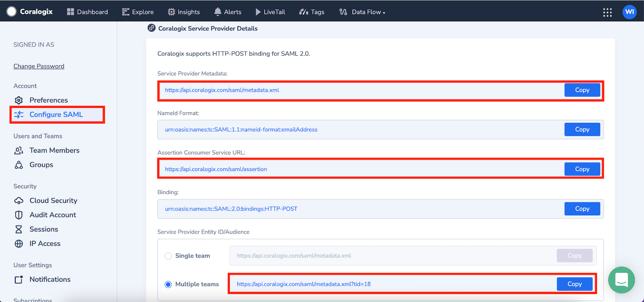Viewport: 644px width, 302px height.
Task: Go to IP Access settings
Action: (x=45, y=244)
